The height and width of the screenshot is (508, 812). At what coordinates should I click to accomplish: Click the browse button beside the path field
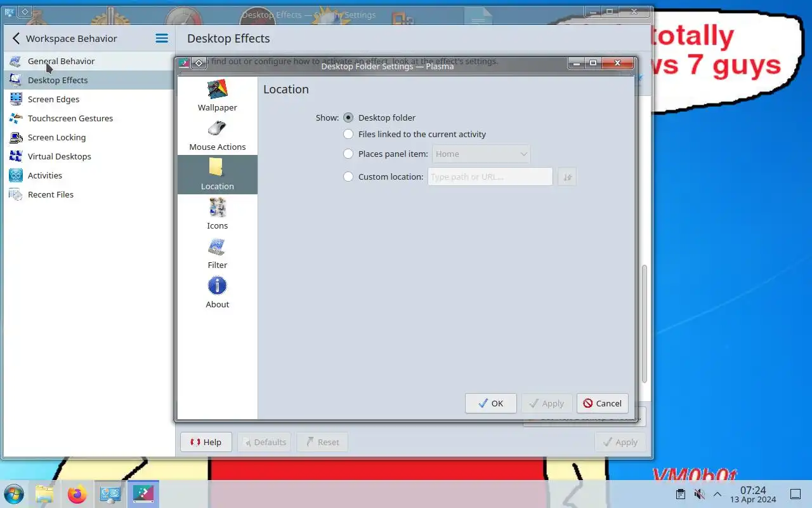(567, 177)
